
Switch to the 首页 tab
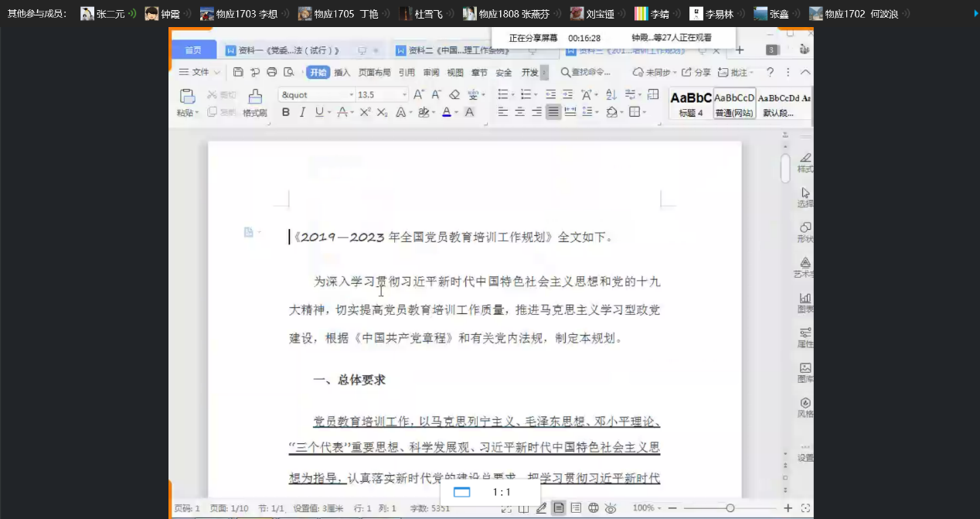pyautogui.click(x=192, y=50)
